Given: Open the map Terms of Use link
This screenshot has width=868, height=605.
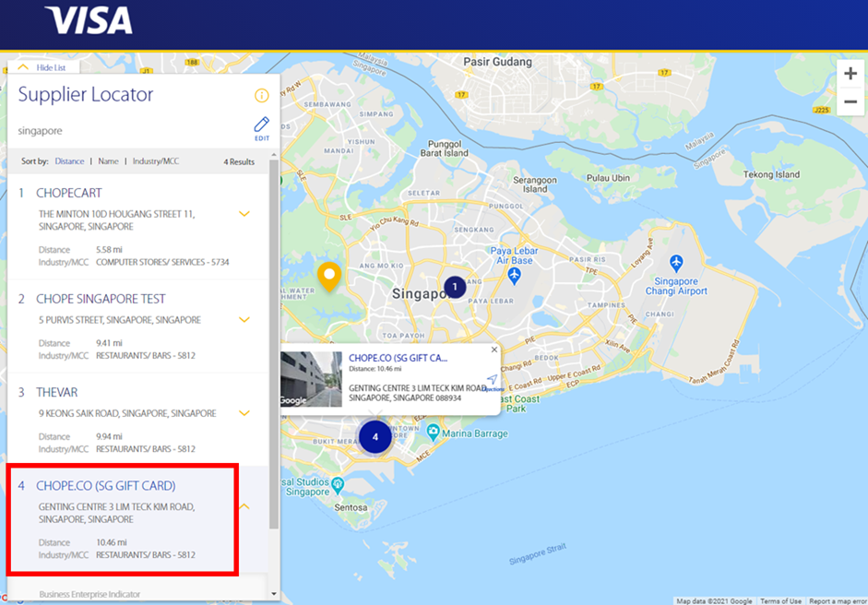Looking at the screenshot, I should click(x=780, y=601).
